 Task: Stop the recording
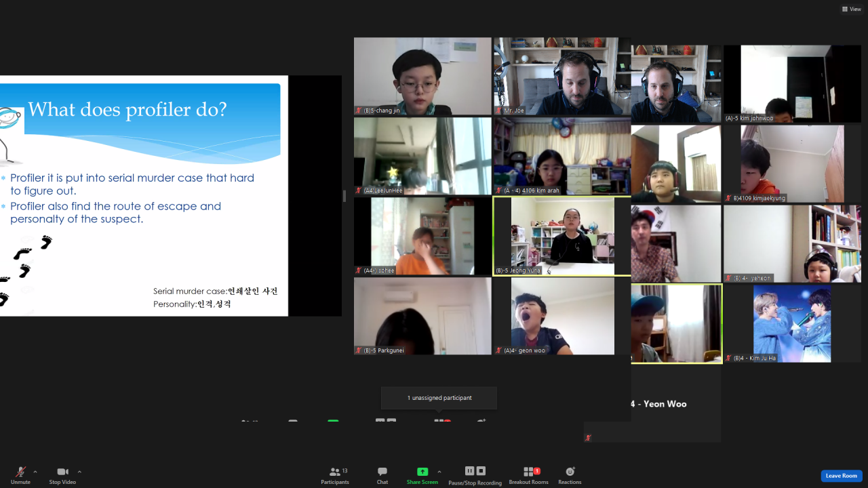coord(481,471)
